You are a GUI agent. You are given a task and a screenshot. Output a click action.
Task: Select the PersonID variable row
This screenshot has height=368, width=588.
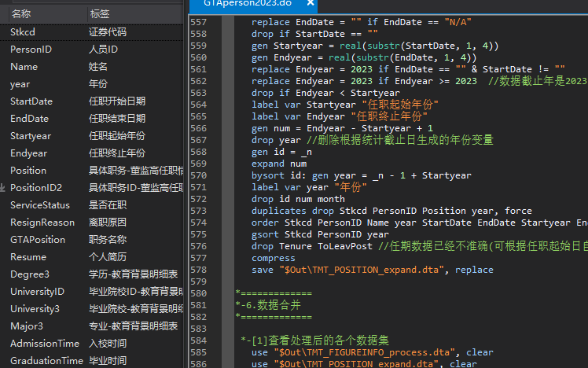tap(91, 49)
